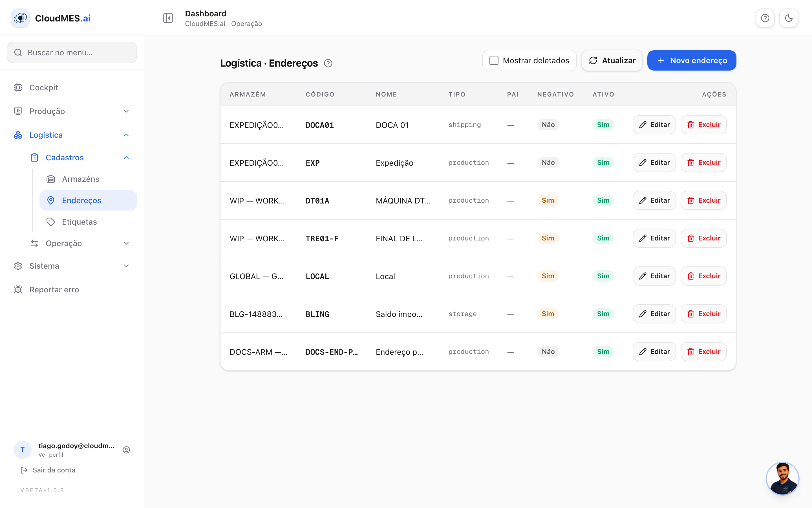
Task: Click the Atualizar button
Action: click(612, 60)
